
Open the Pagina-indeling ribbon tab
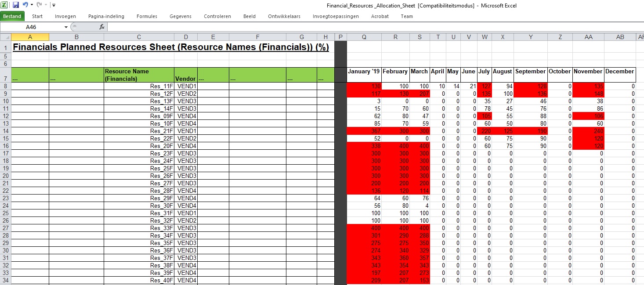tap(106, 16)
